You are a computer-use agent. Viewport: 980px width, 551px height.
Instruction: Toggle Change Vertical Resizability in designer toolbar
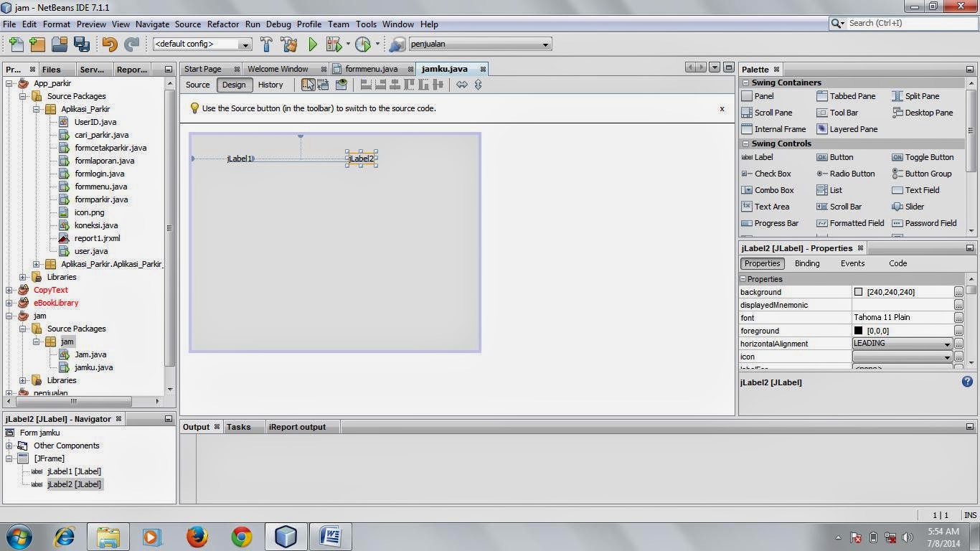click(478, 85)
